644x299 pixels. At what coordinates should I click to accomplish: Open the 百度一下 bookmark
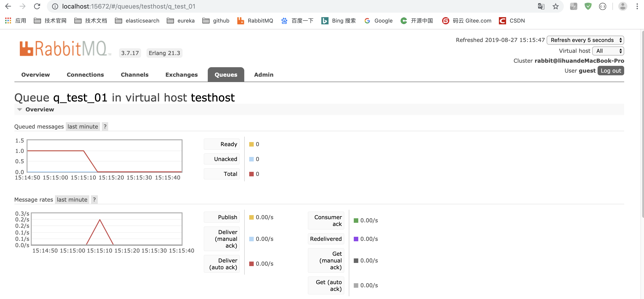pos(297,21)
